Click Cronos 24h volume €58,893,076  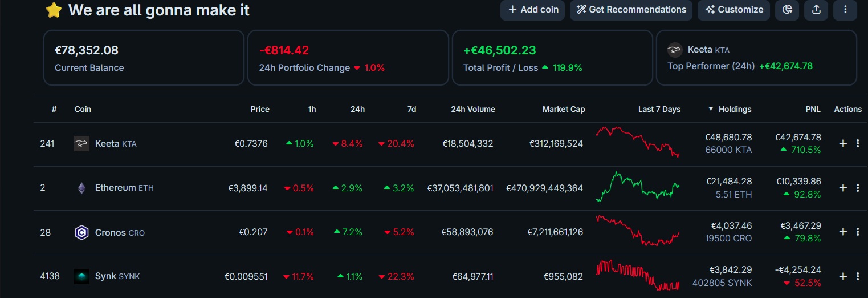coord(467,232)
